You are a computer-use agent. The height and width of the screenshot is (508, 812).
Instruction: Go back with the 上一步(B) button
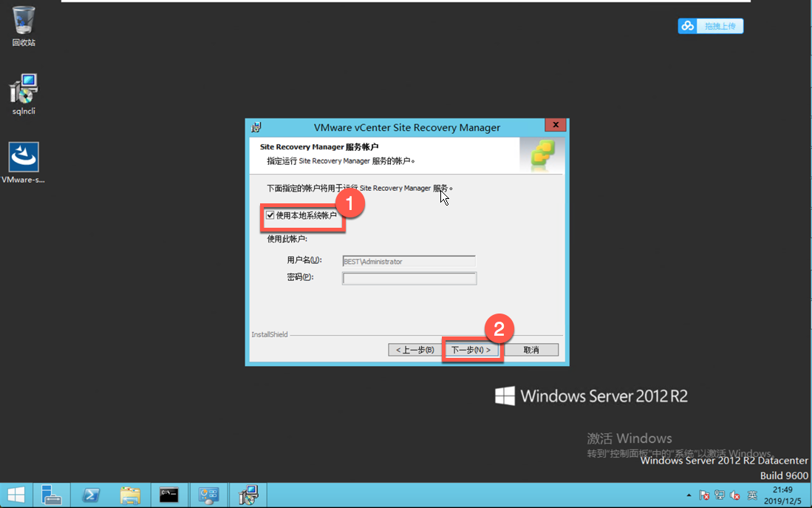(414, 350)
